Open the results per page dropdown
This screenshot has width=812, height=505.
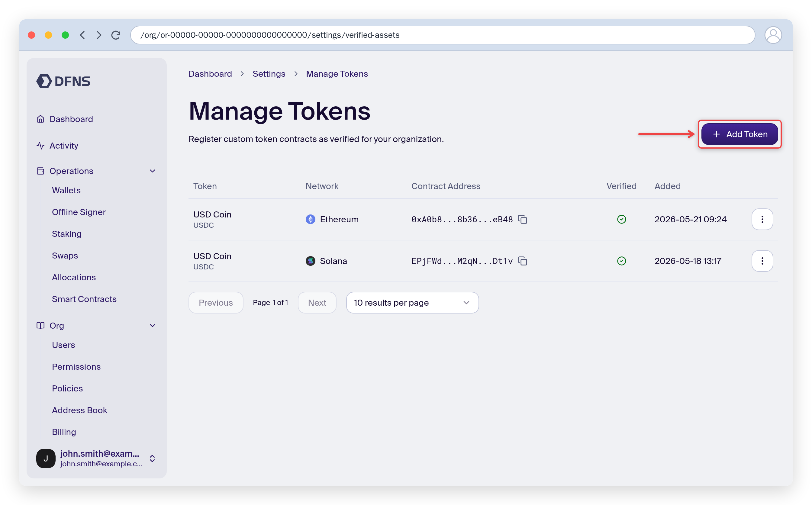click(x=412, y=303)
